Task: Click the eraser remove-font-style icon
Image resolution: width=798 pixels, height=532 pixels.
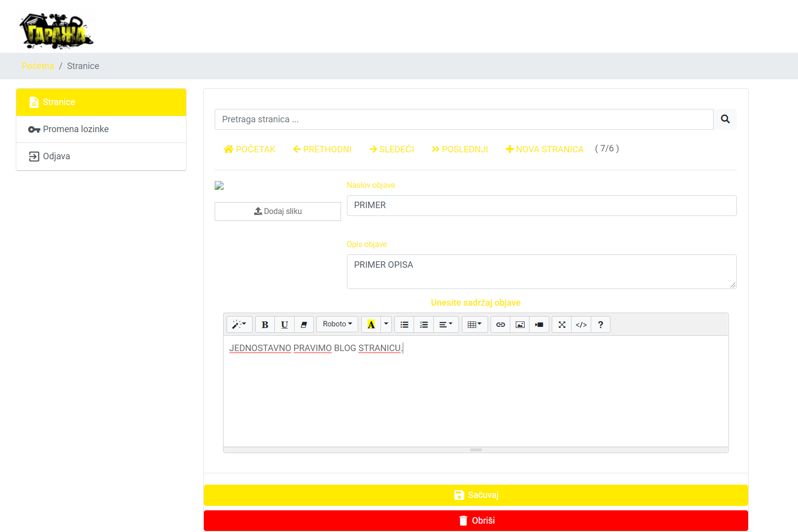Action: click(x=304, y=324)
